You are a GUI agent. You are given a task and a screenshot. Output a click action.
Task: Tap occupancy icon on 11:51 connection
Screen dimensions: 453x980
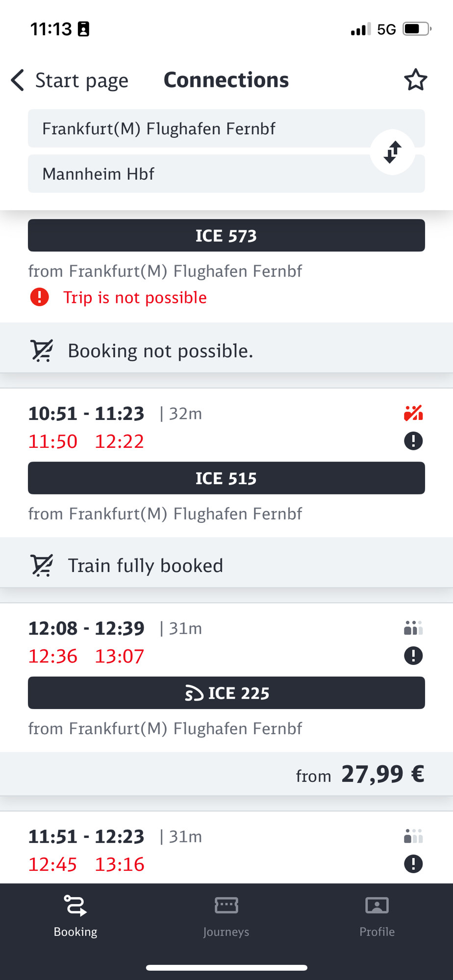tap(413, 836)
